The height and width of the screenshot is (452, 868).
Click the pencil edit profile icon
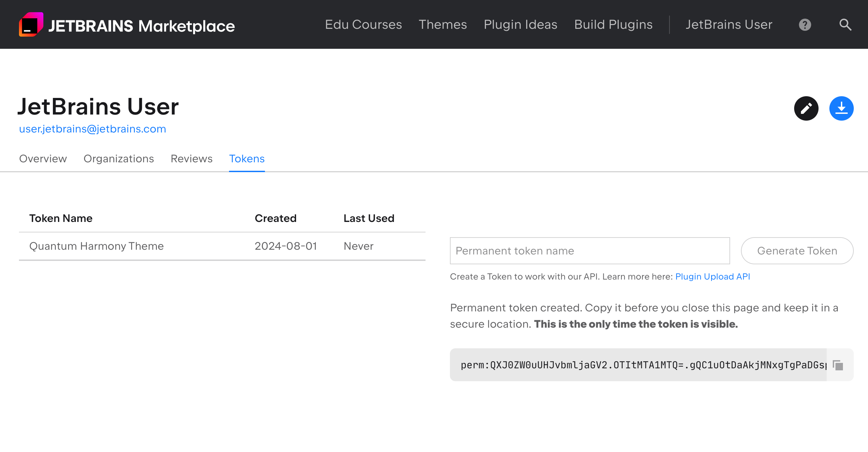806,108
